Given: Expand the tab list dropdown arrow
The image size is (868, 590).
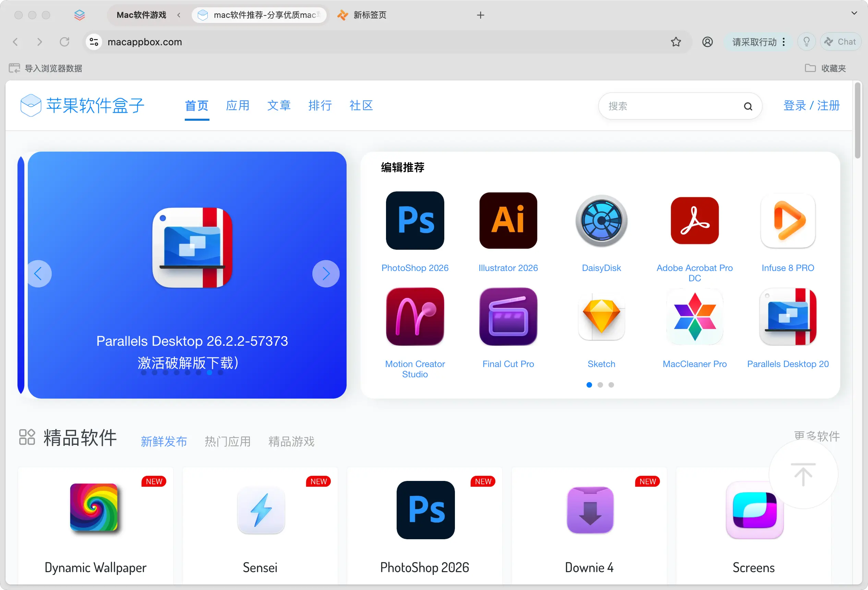Looking at the screenshot, I should (x=854, y=13).
